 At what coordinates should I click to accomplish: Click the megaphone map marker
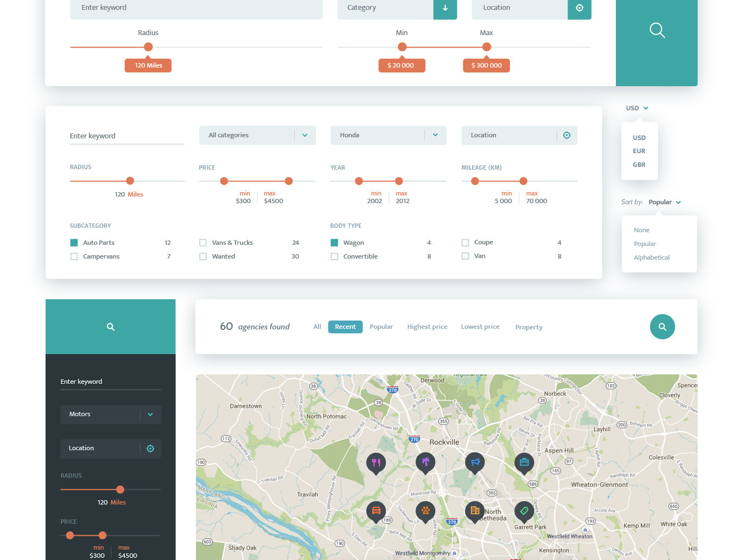475,462
